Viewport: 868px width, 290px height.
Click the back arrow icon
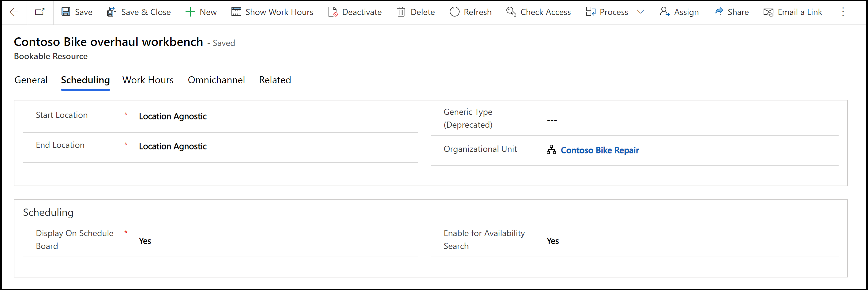click(x=14, y=12)
